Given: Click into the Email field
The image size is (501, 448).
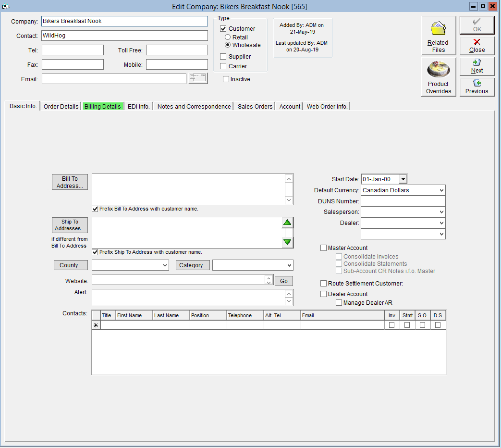Looking at the screenshot, I should click(x=114, y=79).
